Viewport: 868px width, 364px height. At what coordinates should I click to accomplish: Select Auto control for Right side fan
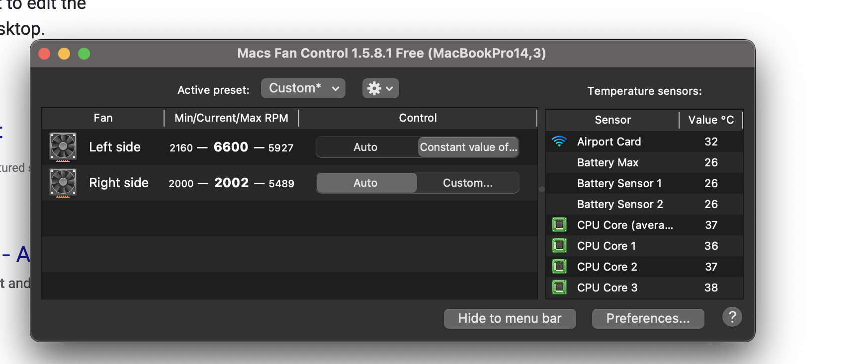366,183
